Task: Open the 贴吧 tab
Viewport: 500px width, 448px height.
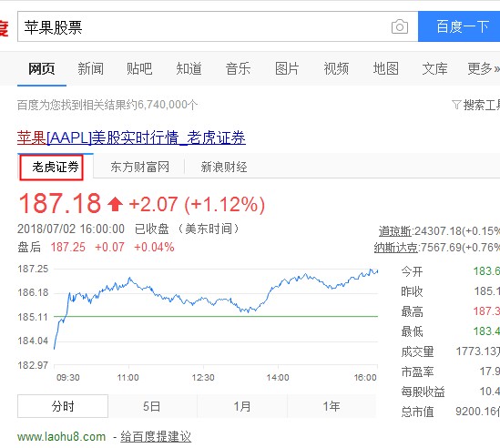Action: [139, 68]
